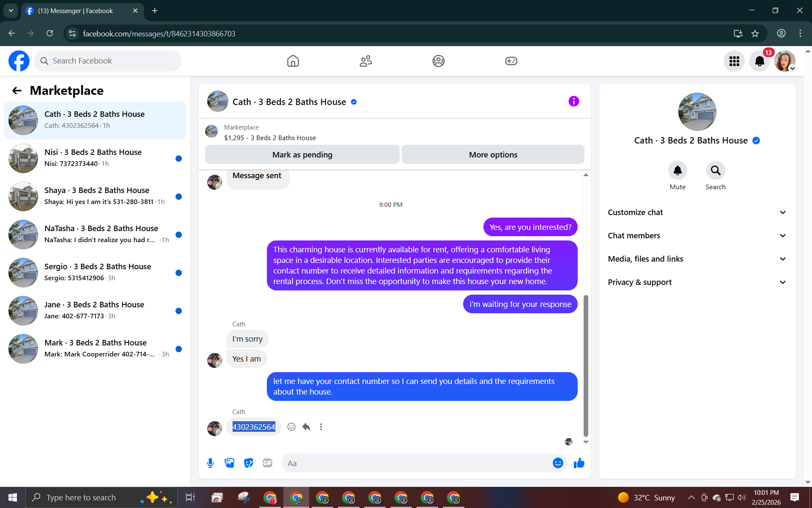Send a thumbs up like
The height and width of the screenshot is (508, 812).
[x=579, y=463]
